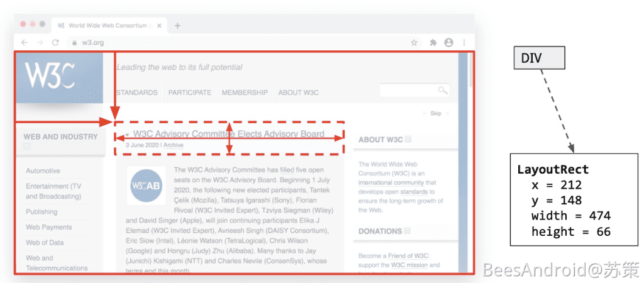Bookmark page with the star icon
This screenshot has width=644, height=283.
(x=414, y=43)
